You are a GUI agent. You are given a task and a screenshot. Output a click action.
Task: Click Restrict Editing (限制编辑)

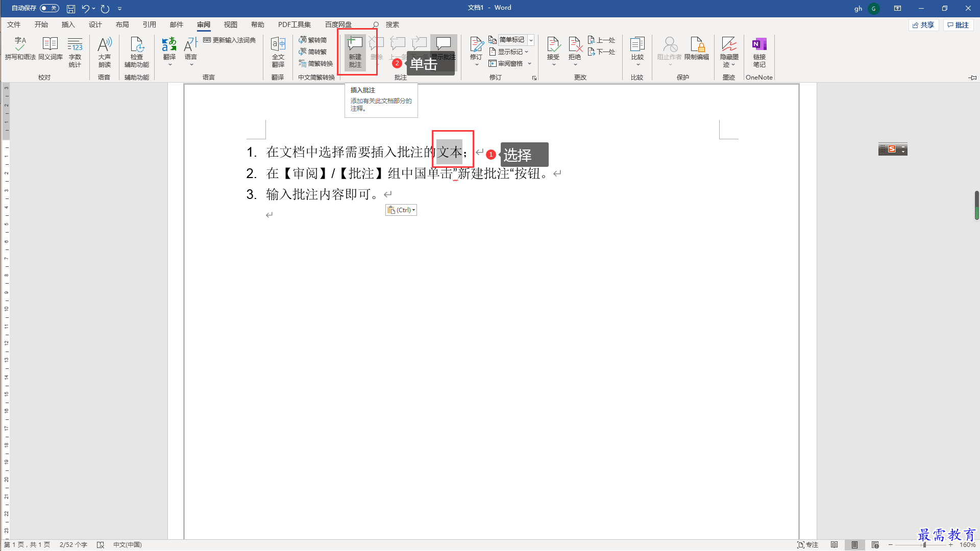[697, 49]
